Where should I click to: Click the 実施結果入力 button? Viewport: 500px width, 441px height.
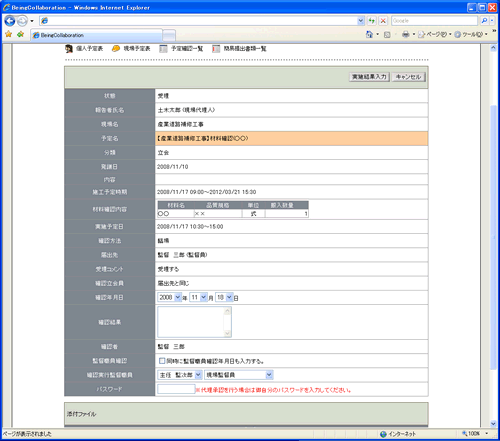pos(369,77)
